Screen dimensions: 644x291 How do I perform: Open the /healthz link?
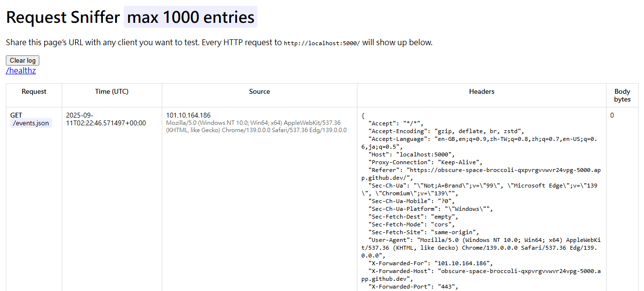click(x=21, y=71)
